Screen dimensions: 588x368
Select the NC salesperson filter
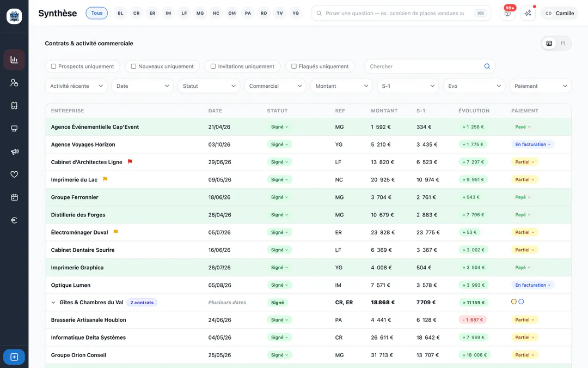point(216,13)
